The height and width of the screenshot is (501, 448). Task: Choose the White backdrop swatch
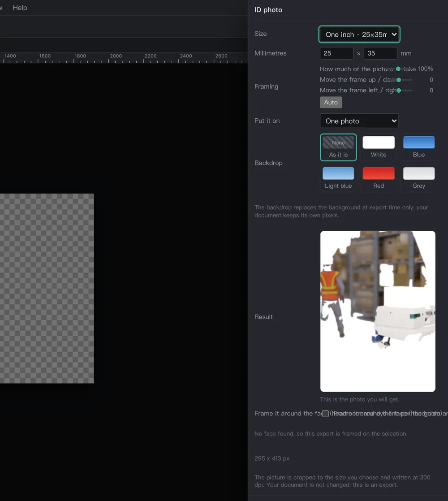379,147
